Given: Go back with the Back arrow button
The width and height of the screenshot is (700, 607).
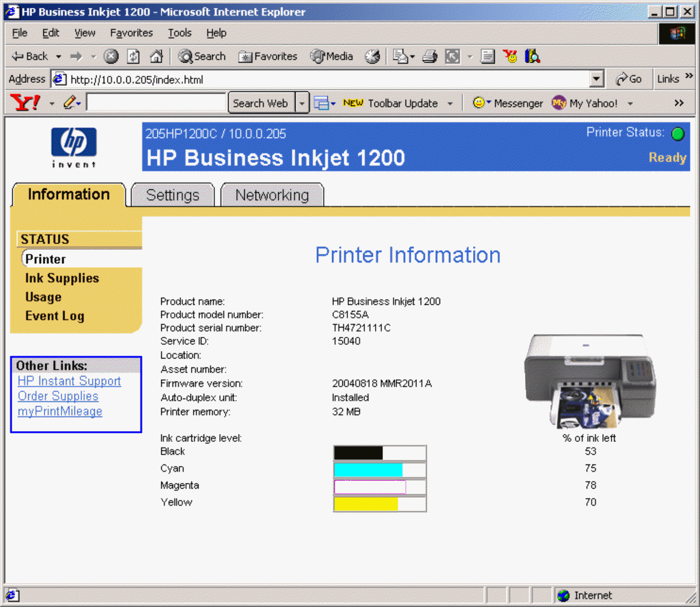Looking at the screenshot, I should coord(29,56).
